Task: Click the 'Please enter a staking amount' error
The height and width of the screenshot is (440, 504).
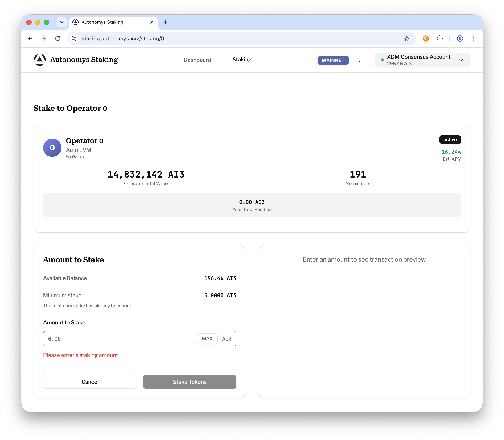Action: pos(80,355)
